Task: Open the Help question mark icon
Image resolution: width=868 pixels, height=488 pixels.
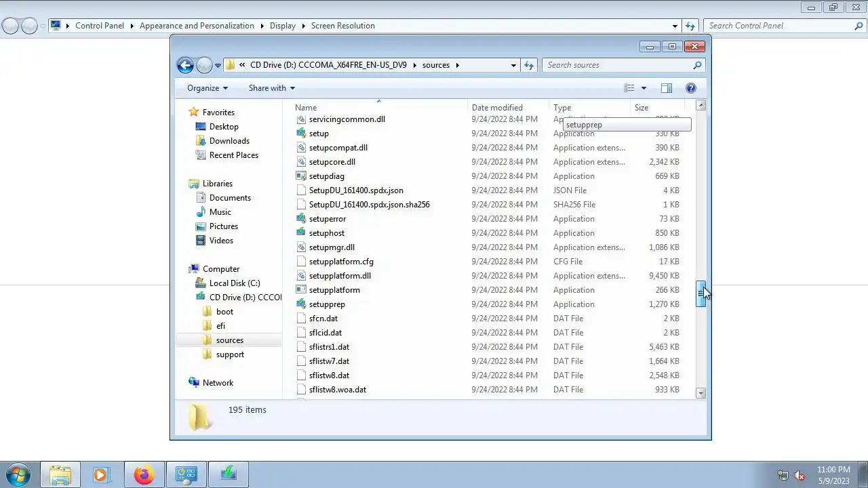Action: point(691,88)
